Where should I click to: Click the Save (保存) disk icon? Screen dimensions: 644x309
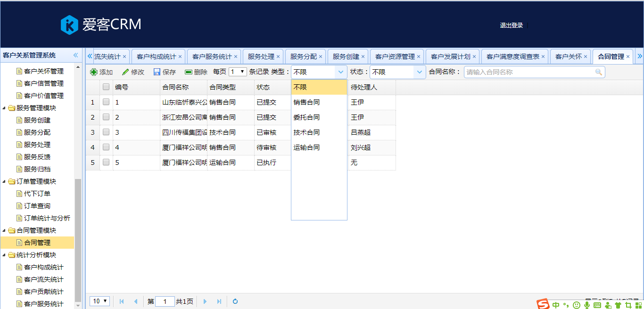pos(157,72)
